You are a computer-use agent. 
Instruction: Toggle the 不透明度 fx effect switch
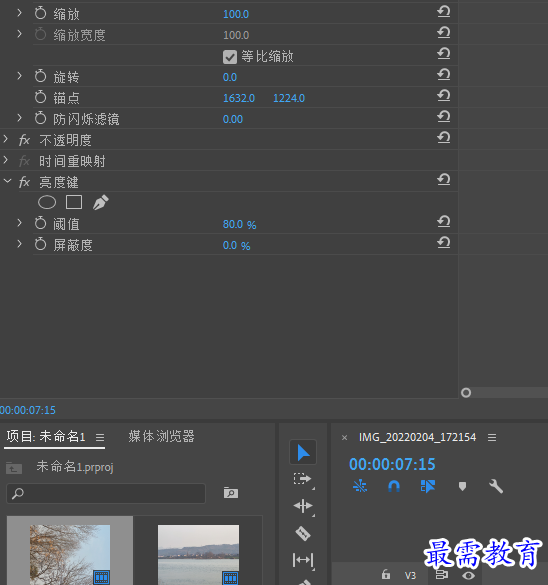[x=24, y=140]
